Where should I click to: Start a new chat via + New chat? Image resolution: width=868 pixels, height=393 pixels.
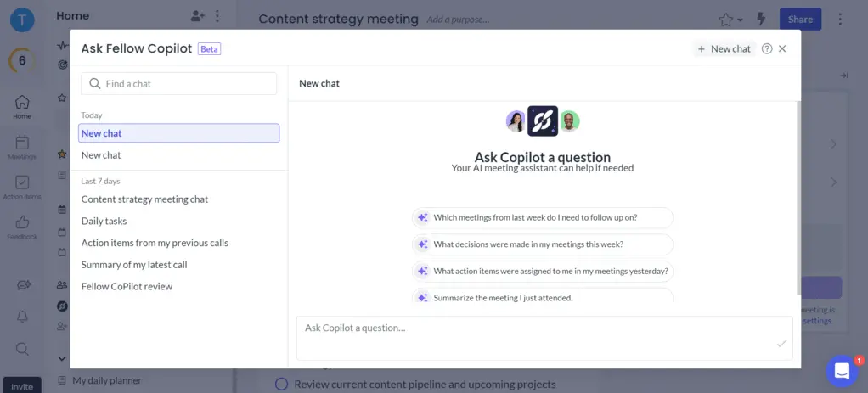[724, 49]
